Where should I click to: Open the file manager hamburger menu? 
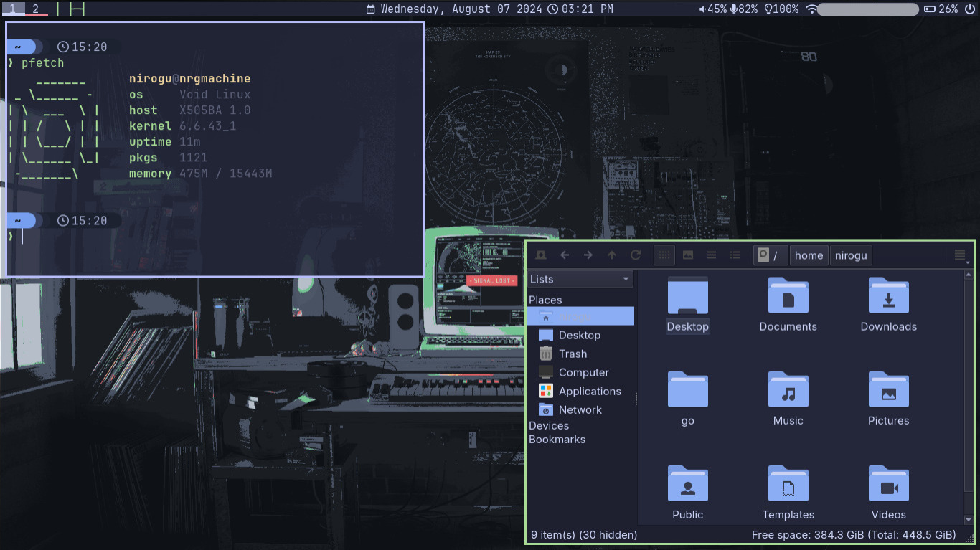pyautogui.click(x=960, y=256)
